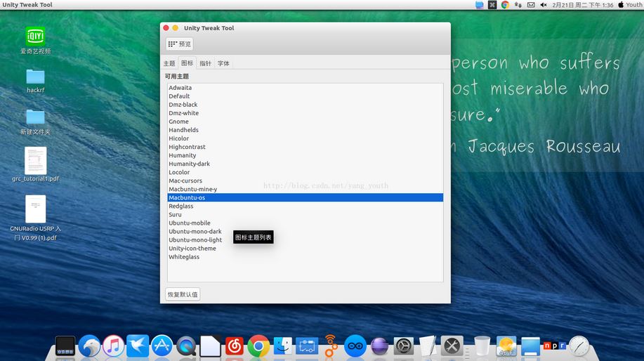The height and width of the screenshot is (361, 644).
Task: Click the 预览 overview button
Action: 180,44
